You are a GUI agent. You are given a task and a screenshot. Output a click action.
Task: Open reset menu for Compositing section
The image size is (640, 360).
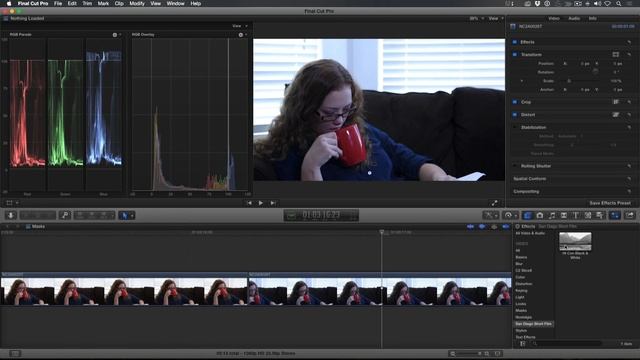point(629,191)
